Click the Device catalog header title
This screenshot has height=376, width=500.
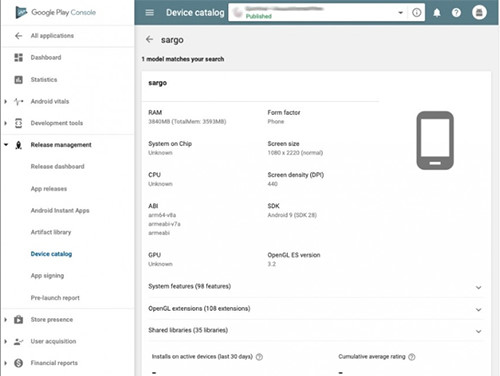point(195,13)
